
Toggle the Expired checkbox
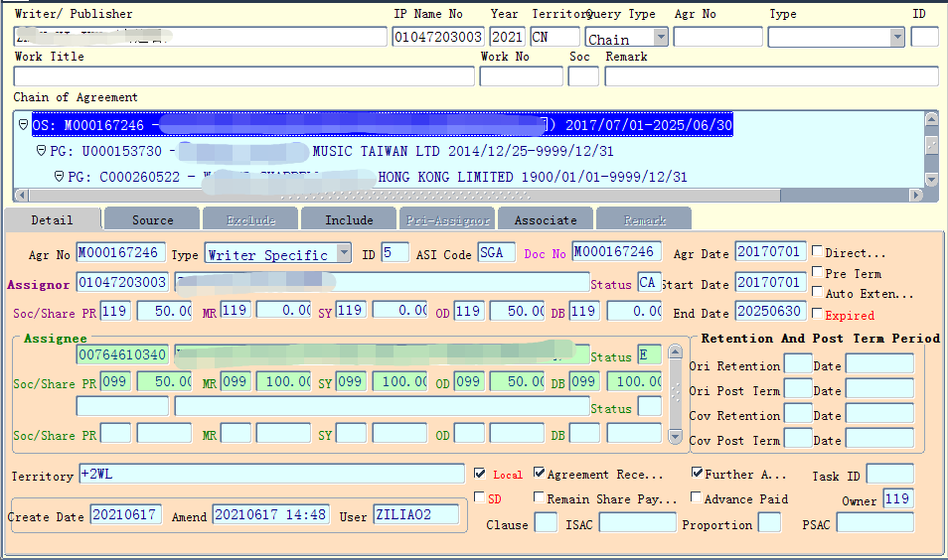(817, 313)
